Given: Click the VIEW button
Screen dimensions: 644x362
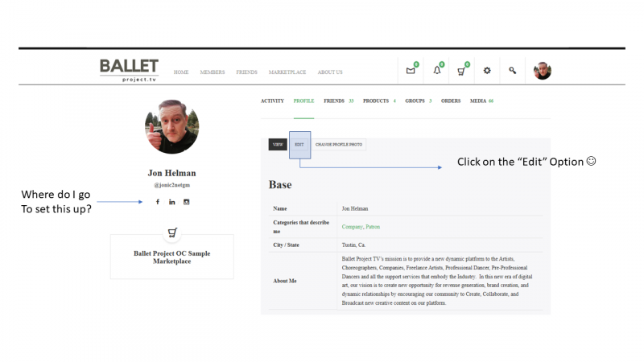Looking at the screenshot, I should [x=278, y=145].
